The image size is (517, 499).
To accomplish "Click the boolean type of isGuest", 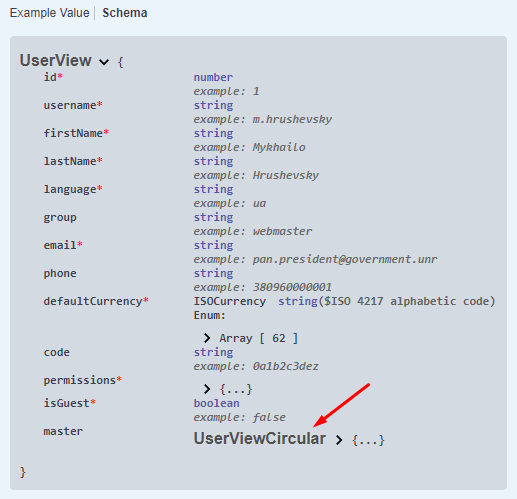I will tap(217, 403).
